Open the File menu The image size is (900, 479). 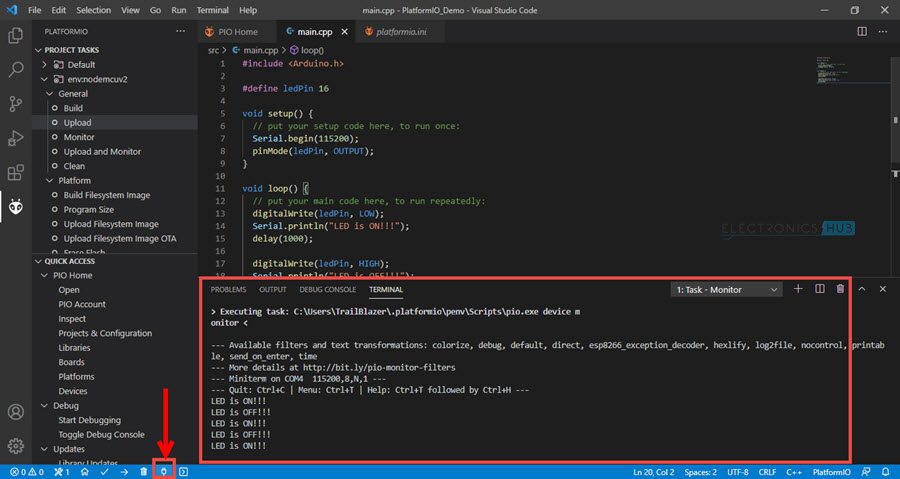(34, 10)
